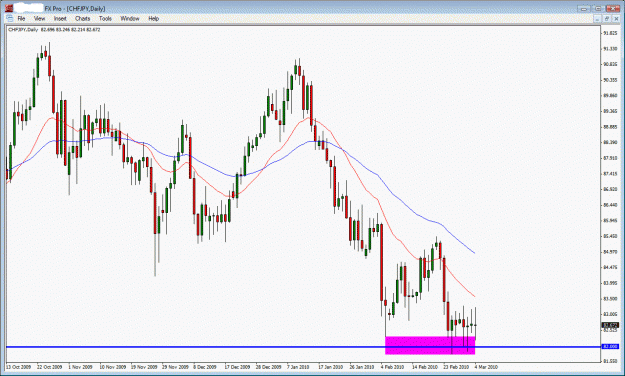Open the Window menu
Viewport: 625px width, 376px height.
pos(130,18)
